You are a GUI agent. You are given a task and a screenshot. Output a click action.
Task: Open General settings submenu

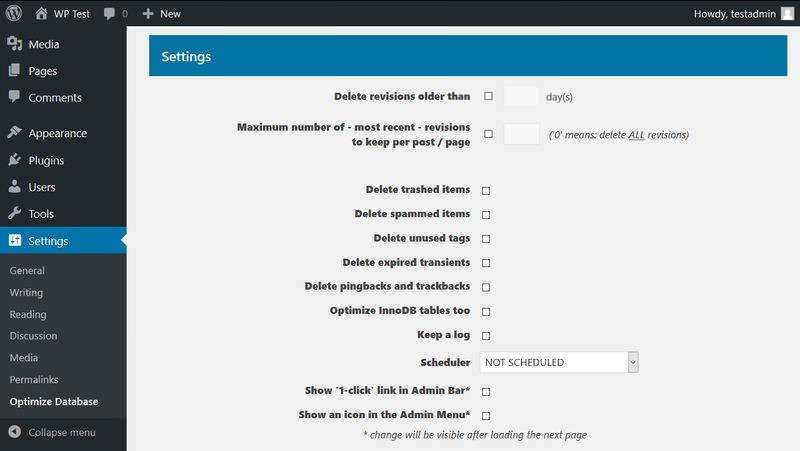27,270
